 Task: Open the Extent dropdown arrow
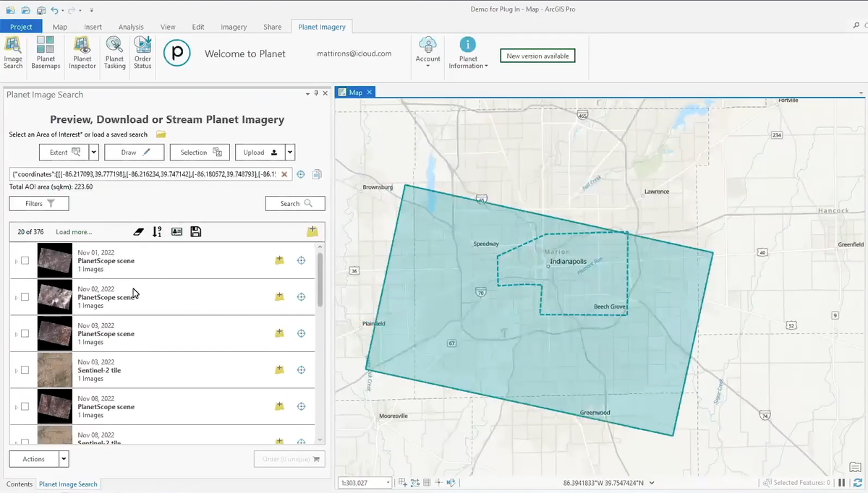(x=94, y=153)
